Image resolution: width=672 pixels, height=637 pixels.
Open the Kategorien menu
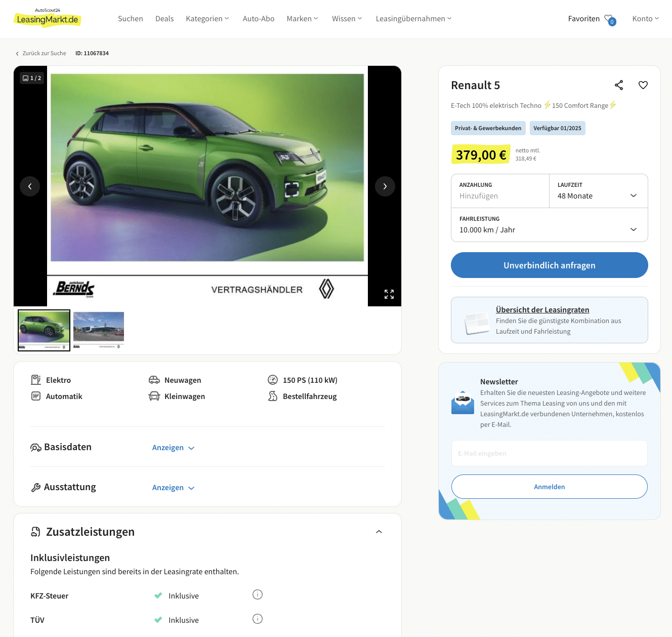coord(207,19)
